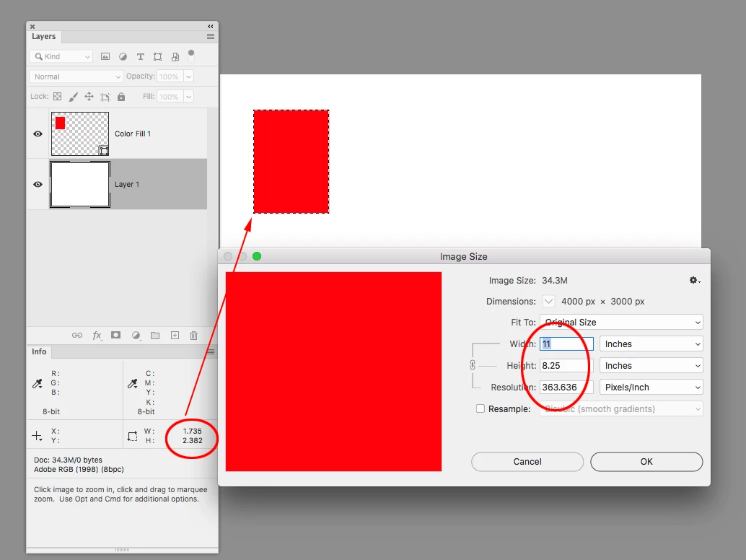Screen dimensions: 746x560
Task: Click the red rectangle on the canvas
Action: 291,162
